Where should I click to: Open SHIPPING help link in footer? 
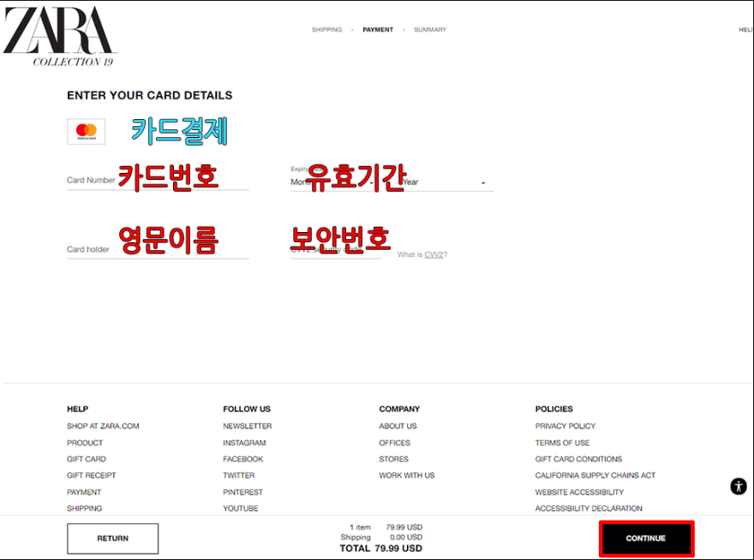coord(85,509)
